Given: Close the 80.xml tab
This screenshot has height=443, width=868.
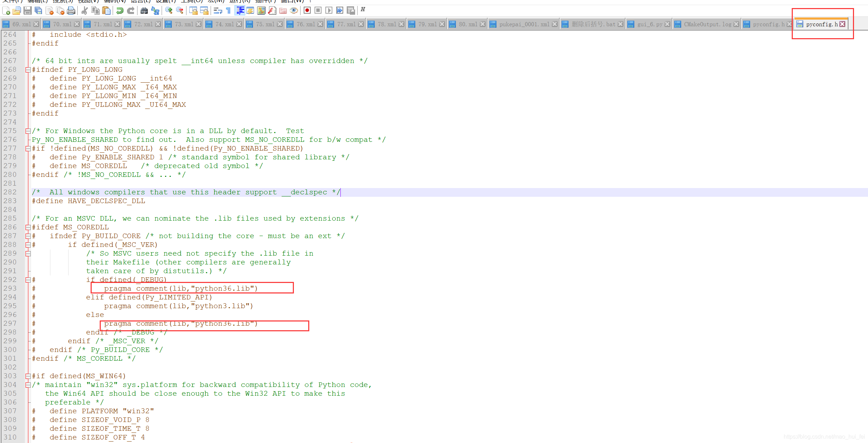Looking at the screenshot, I should tap(483, 24).
